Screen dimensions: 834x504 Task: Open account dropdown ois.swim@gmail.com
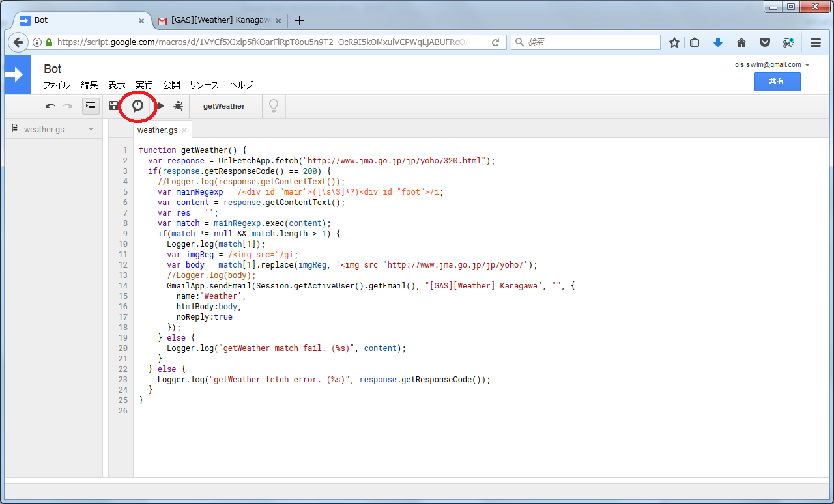pos(772,64)
